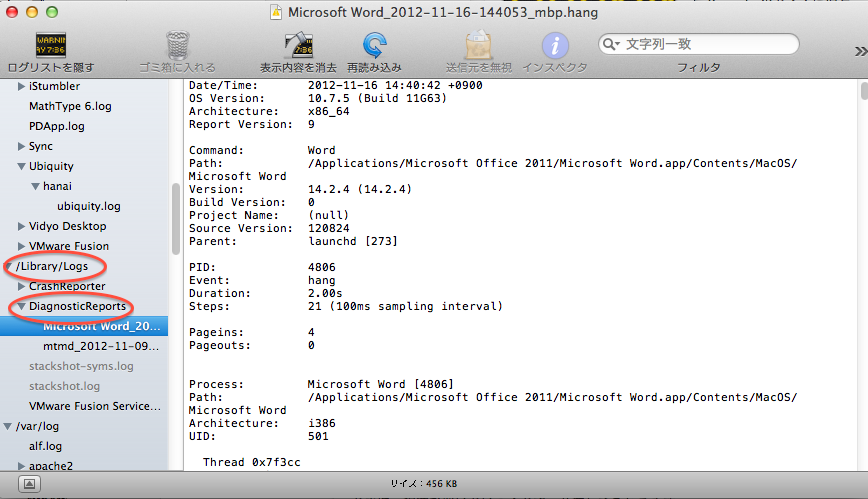Expand the Sync folder

pyautogui.click(x=21, y=146)
